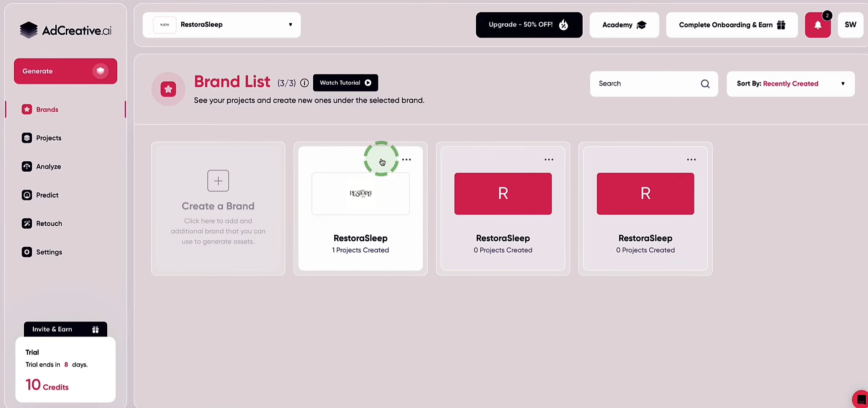
Task: Open the SW user profile menu
Action: pyautogui.click(x=850, y=25)
